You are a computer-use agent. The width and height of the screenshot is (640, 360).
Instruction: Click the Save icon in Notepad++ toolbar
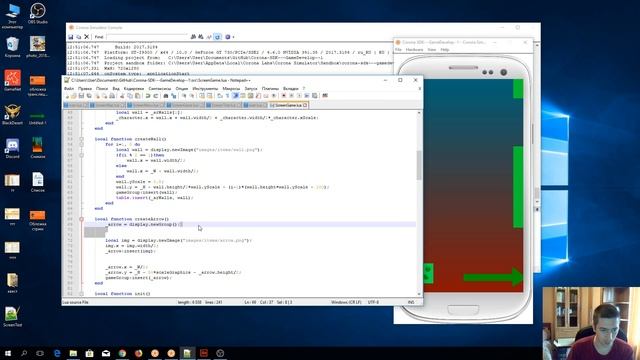pos(81,96)
